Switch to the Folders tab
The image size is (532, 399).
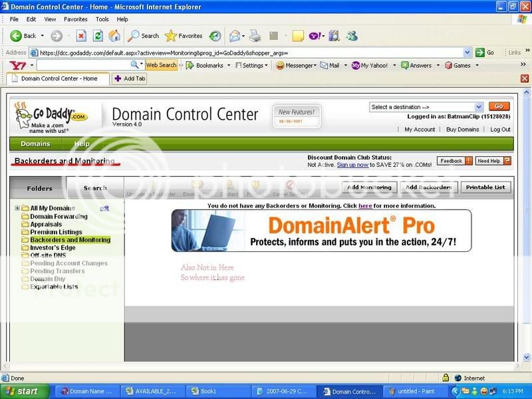[39, 188]
